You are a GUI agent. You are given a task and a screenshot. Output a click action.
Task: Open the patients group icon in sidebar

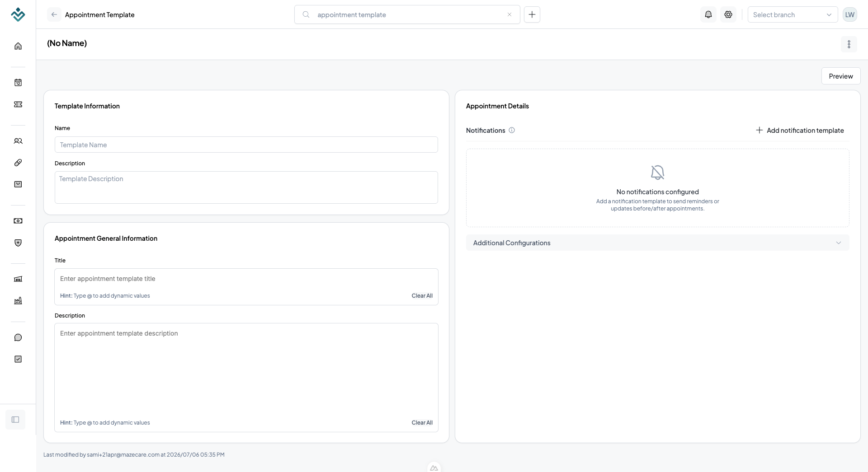click(x=18, y=141)
